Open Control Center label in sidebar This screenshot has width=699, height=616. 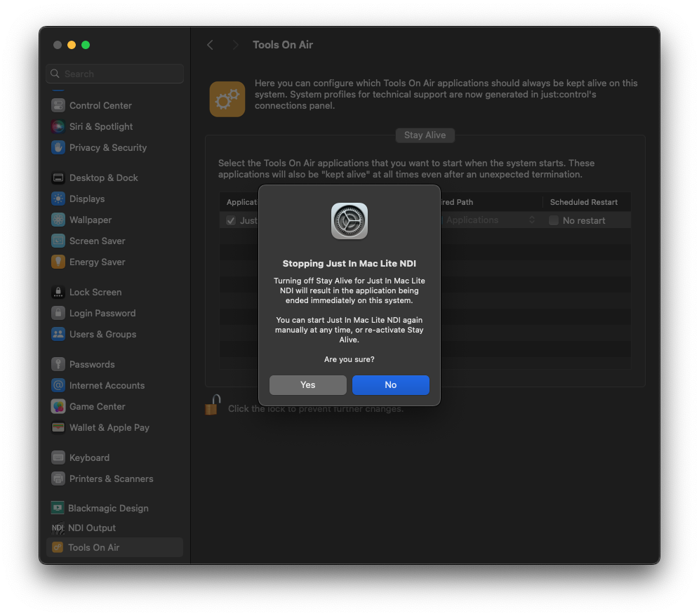(x=101, y=106)
